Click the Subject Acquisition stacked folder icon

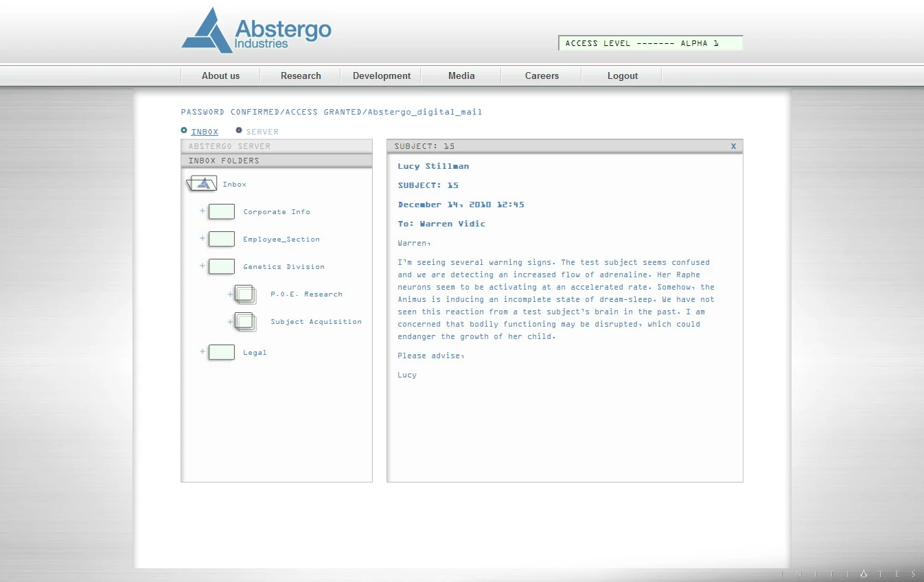[246, 322]
